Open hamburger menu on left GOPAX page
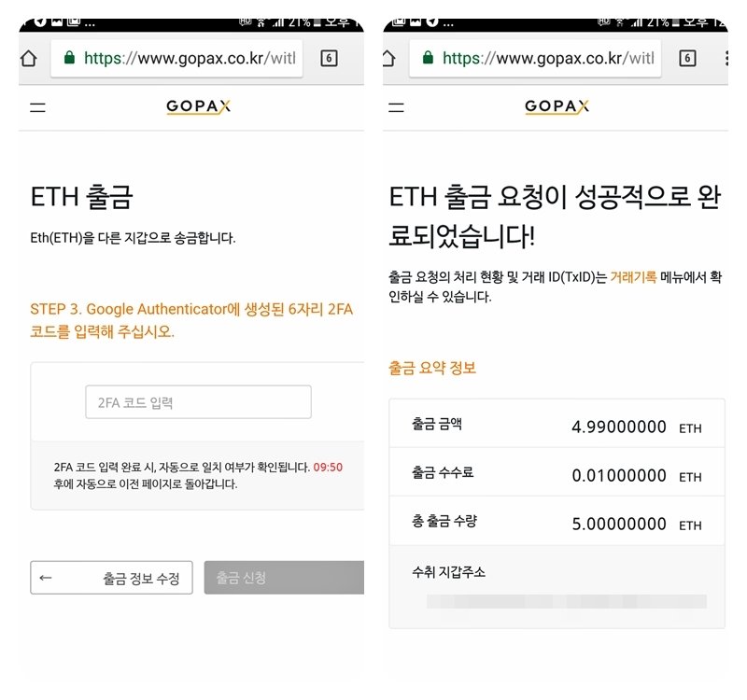The height and width of the screenshot is (700, 747). 37,107
